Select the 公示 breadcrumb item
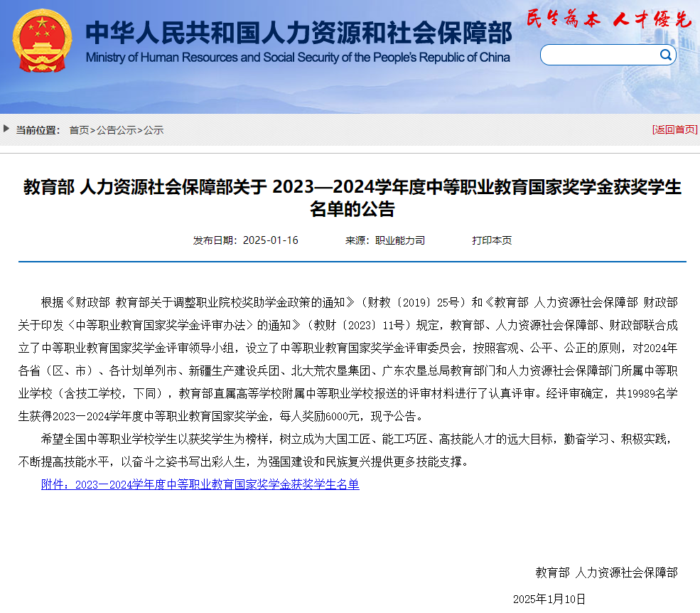Image resolution: width=700 pixels, height=613 pixels. click(x=154, y=130)
